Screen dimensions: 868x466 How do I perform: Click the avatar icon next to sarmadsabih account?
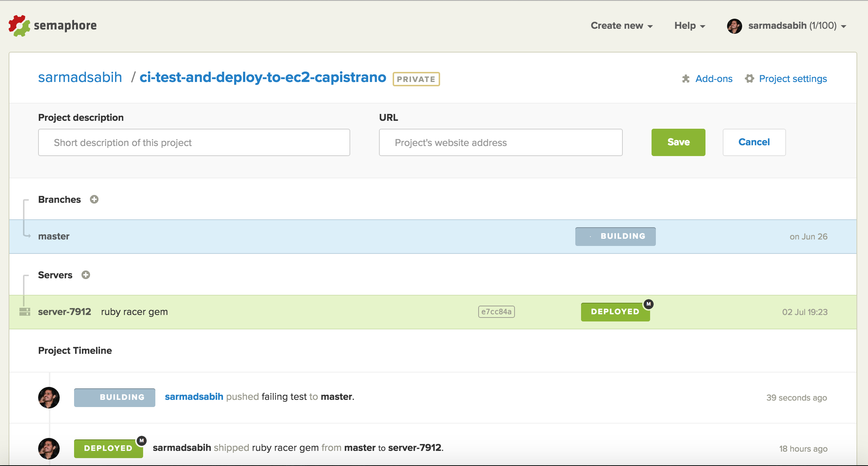735,25
